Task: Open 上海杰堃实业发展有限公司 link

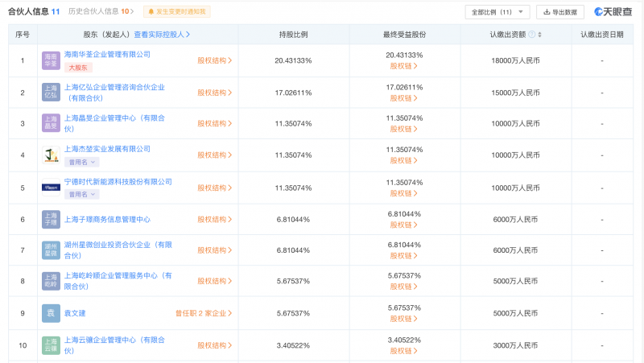Action: [x=107, y=149]
